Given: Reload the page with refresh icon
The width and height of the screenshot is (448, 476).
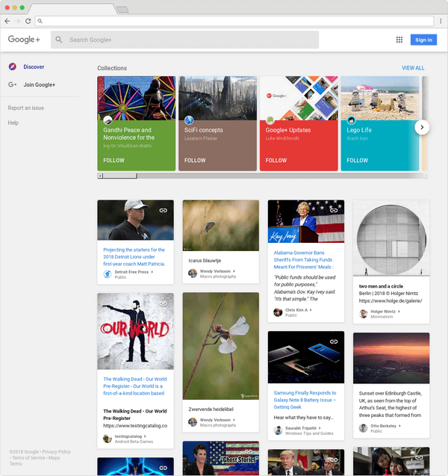Looking at the screenshot, I should tap(28, 21).
